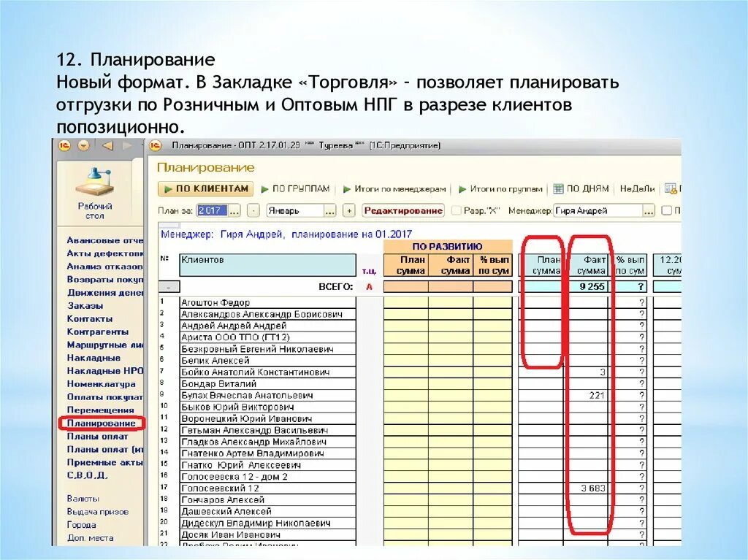Open Перемещения in sidebar

coord(100,410)
